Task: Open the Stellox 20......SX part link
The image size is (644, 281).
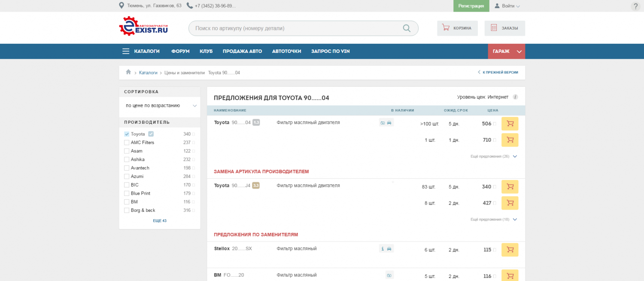Action: [x=233, y=249]
